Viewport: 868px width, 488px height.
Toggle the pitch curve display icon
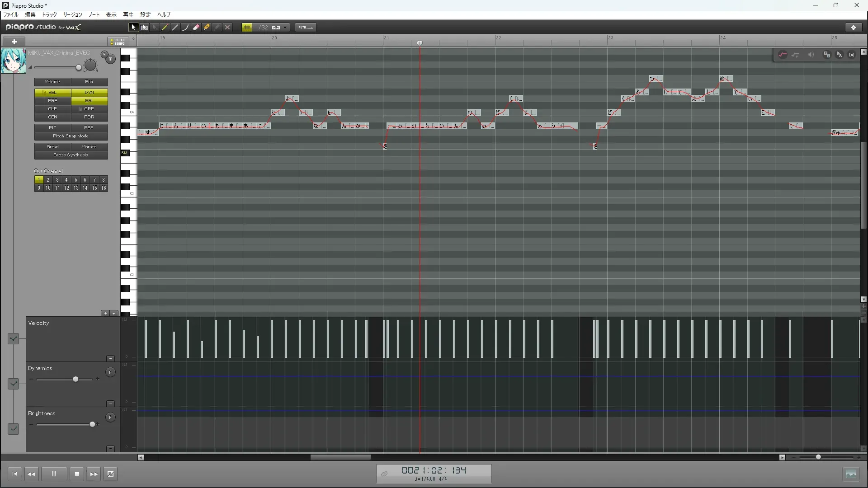[x=783, y=55]
